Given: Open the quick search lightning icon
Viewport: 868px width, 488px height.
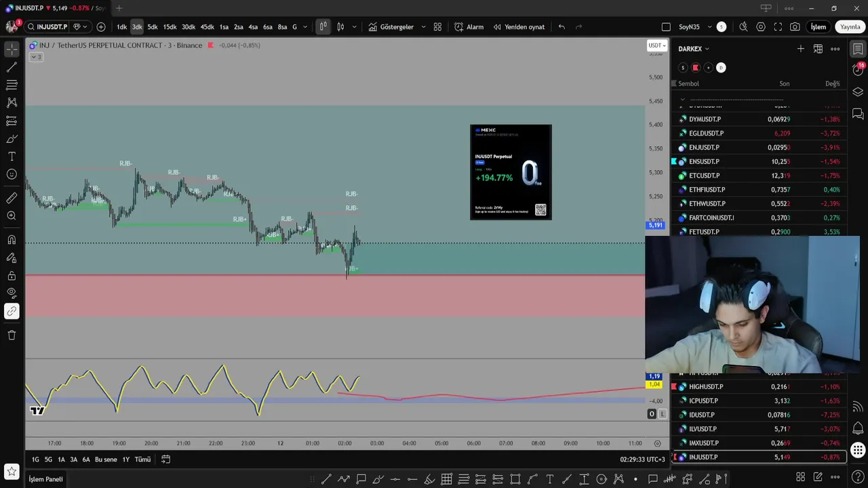Looking at the screenshot, I should pyautogui.click(x=743, y=27).
